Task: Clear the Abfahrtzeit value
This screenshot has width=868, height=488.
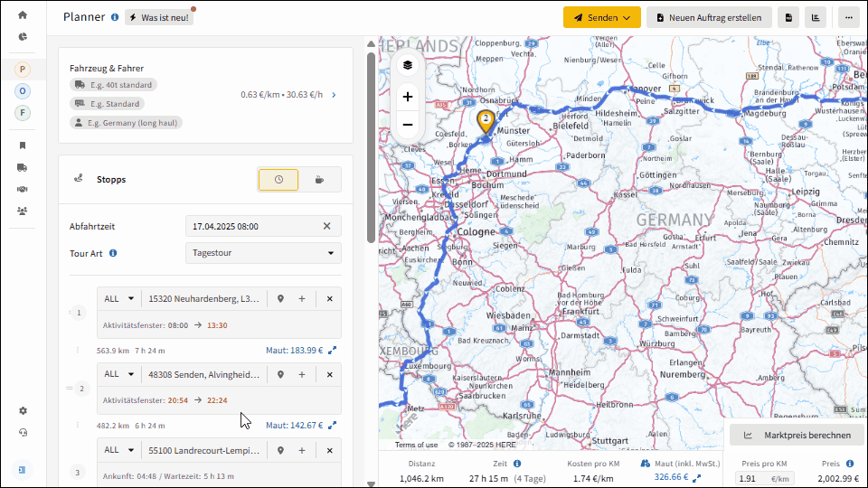Action: click(327, 226)
